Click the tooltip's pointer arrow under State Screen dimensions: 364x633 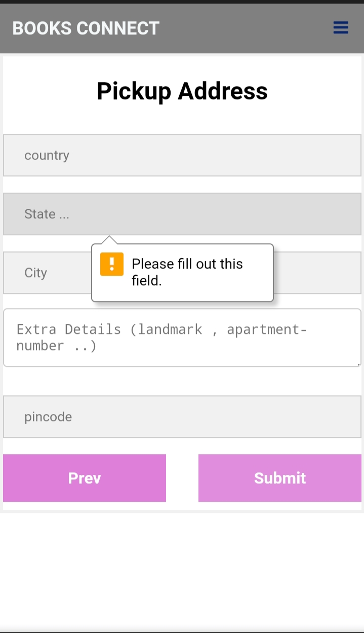tap(109, 240)
